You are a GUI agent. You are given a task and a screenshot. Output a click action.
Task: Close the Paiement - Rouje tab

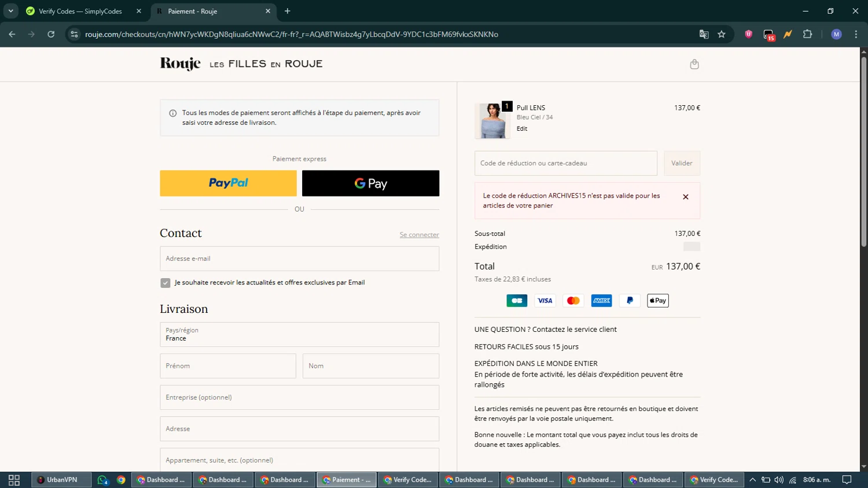point(268,11)
